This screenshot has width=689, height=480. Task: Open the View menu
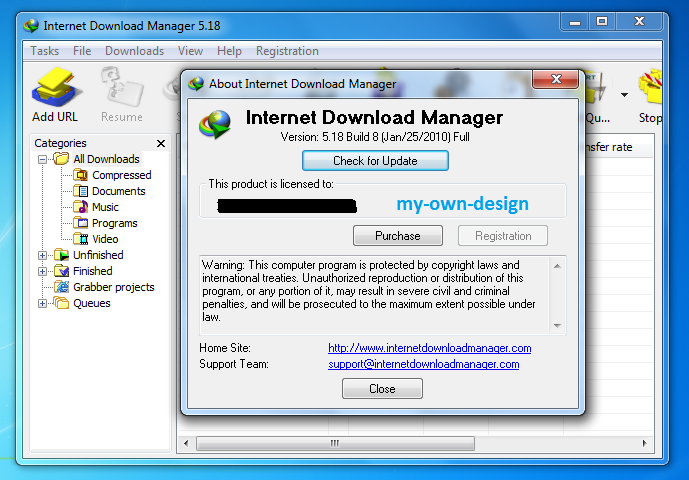click(x=190, y=51)
